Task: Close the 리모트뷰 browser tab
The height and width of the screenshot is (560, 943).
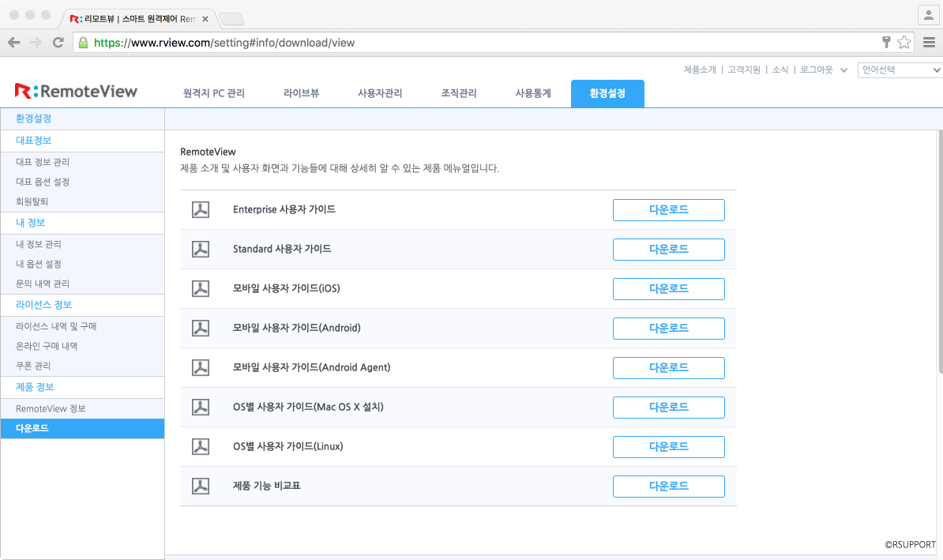Action: (x=205, y=19)
